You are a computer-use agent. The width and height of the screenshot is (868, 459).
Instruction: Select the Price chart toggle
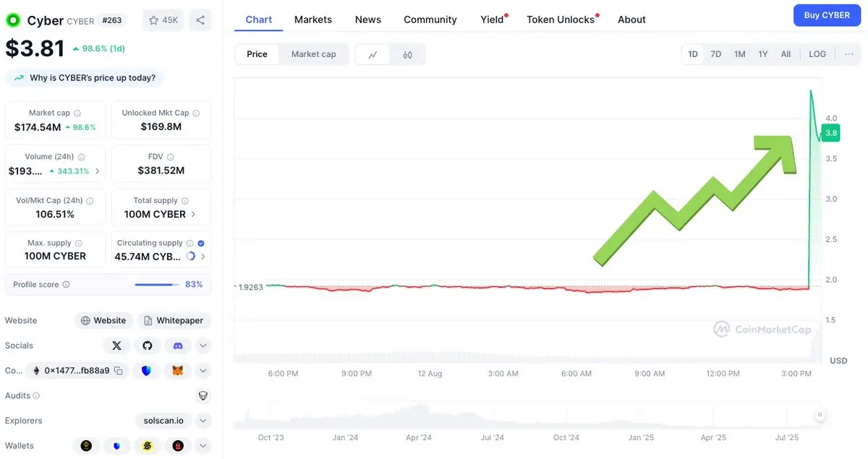point(257,54)
